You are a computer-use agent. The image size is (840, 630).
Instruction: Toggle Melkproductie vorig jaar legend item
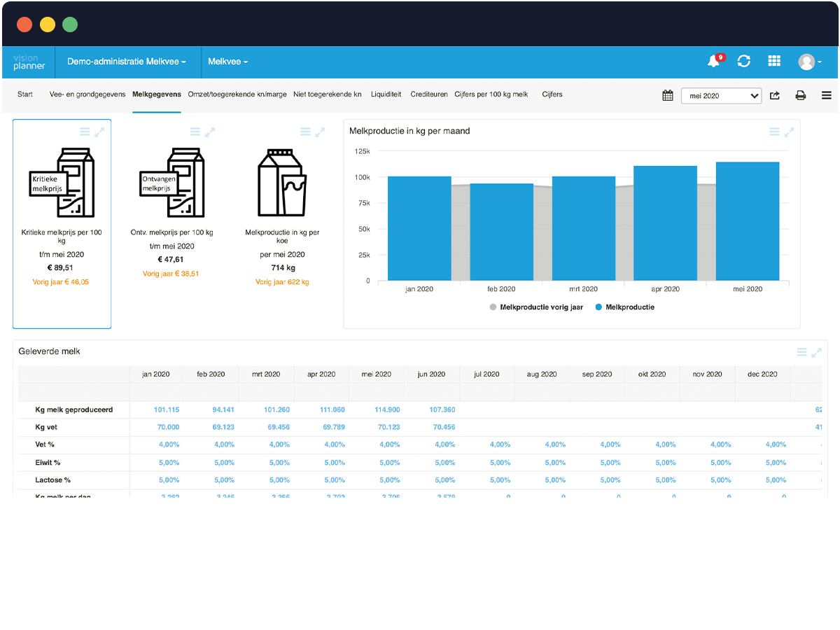tap(536, 307)
